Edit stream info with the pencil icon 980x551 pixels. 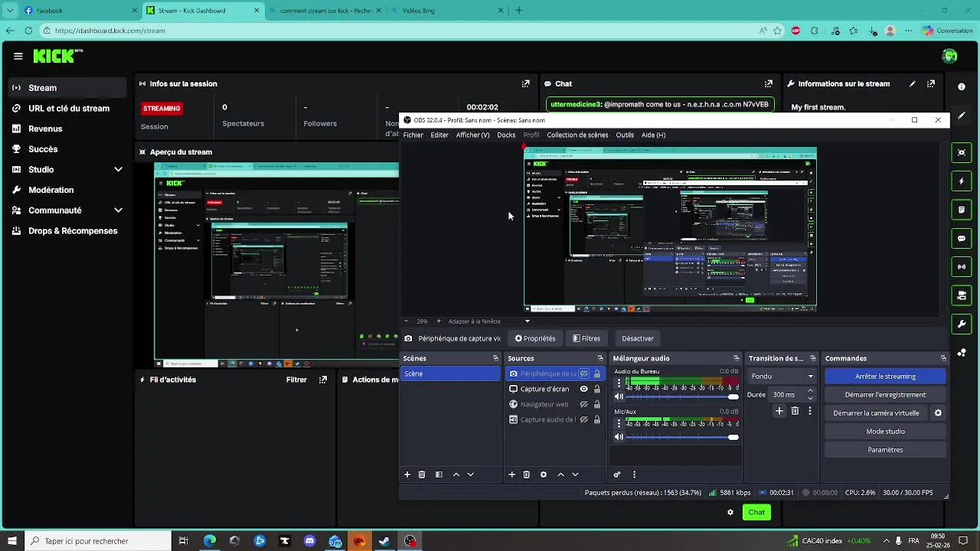(912, 83)
